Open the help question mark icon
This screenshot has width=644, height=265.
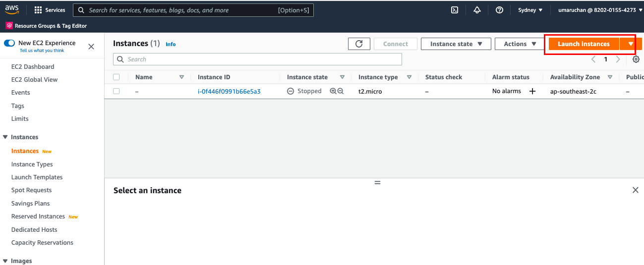(500, 10)
